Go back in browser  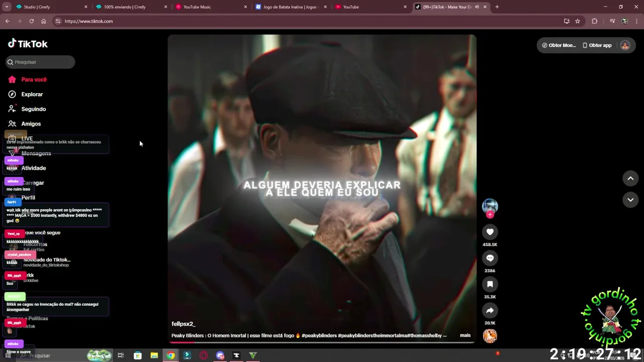point(7,21)
